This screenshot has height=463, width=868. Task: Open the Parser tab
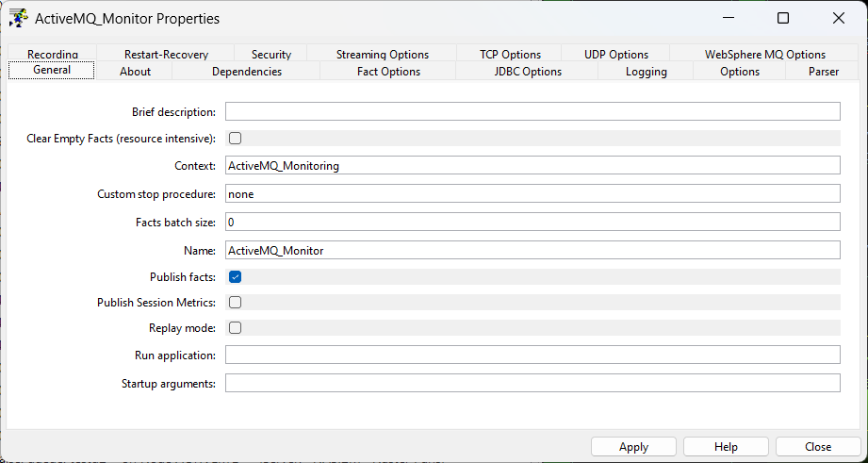[x=823, y=72]
